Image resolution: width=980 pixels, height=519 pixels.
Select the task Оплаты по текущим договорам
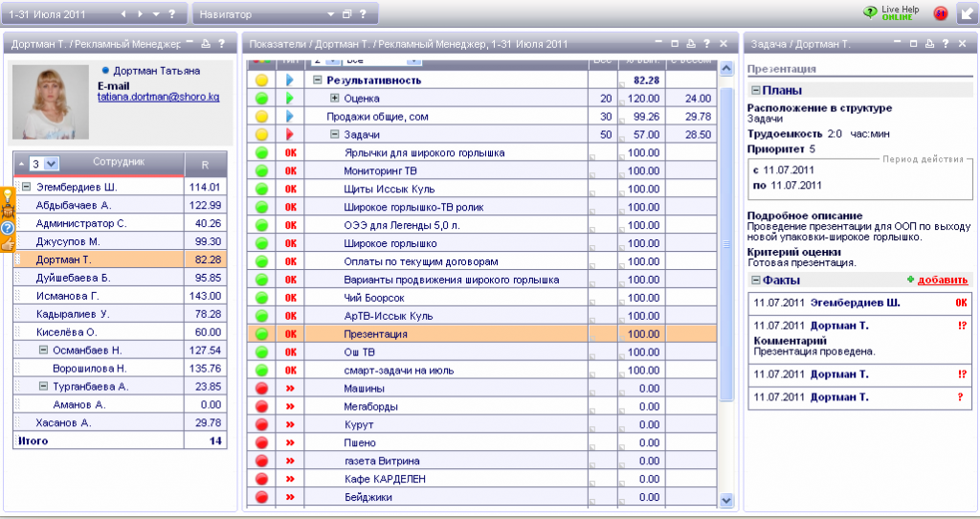coord(421,261)
